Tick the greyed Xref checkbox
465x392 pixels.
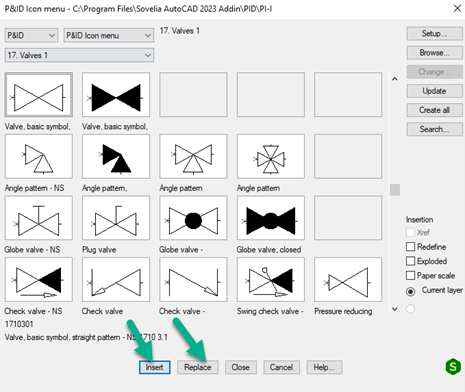coord(410,232)
